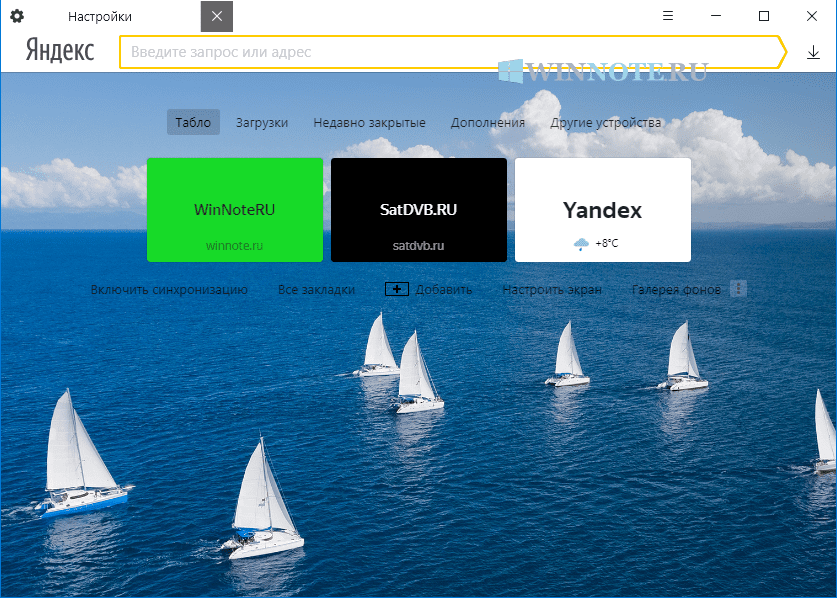Click Включить синхронизацию
This screenshot has width=837, height=598.
pyautogui.click(x=169, y=289)
